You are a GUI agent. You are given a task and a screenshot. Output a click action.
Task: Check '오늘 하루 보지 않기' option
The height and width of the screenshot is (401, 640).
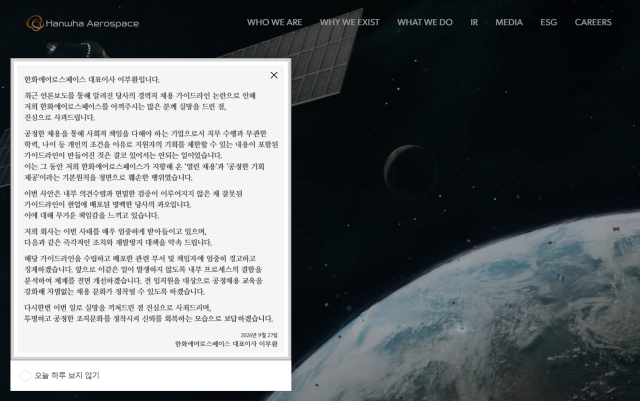25,376
